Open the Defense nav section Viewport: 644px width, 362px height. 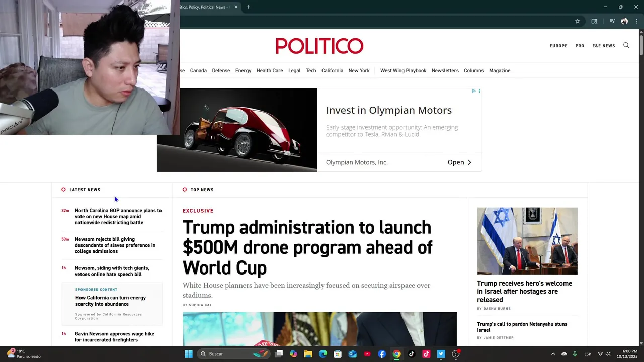pyautogui.click(x=221, y=71)
